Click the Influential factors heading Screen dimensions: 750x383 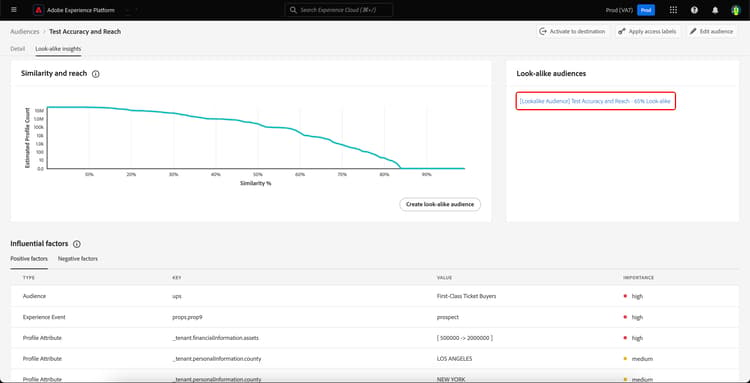click(39, 244)
